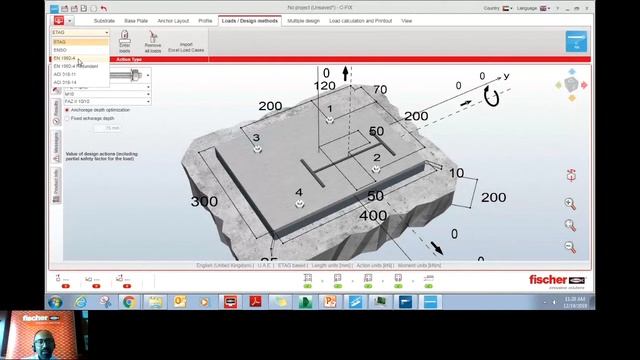Viewport: 640px width, 360px height.
Task: Select Fixed anchorage depth radio button
Action: (x=67, y=118)
